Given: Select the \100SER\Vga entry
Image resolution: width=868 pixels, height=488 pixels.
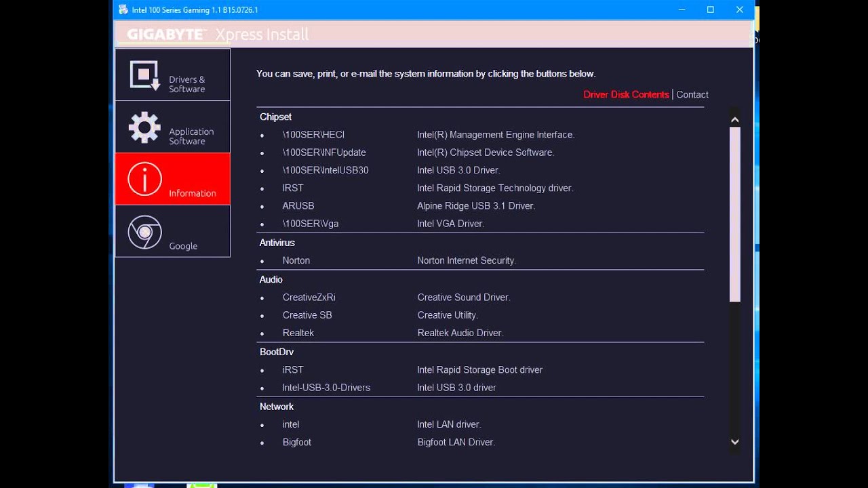Looking at the screenshot, I should click(311, 224).
